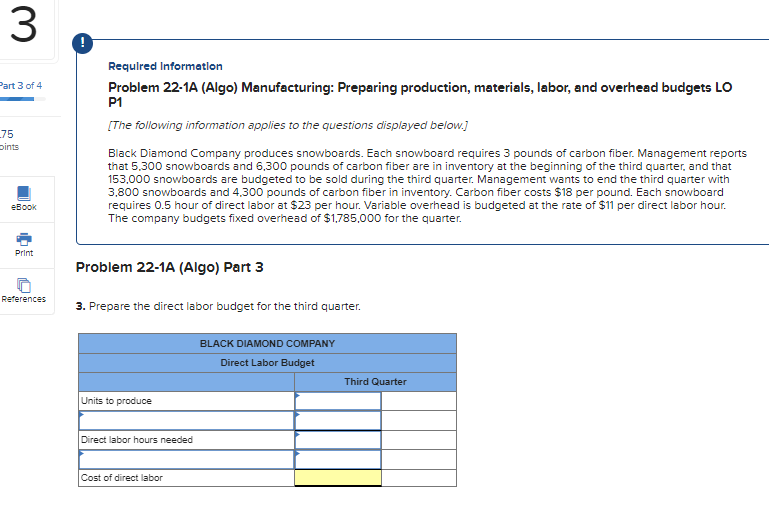Click the Direct Labor Budget title row
Screen dimensions: 769x517
click(x=267, y=362)
